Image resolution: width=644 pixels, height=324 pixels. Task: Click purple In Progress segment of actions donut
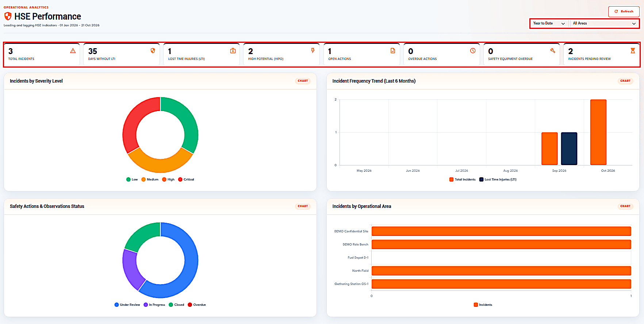(131, 271)
